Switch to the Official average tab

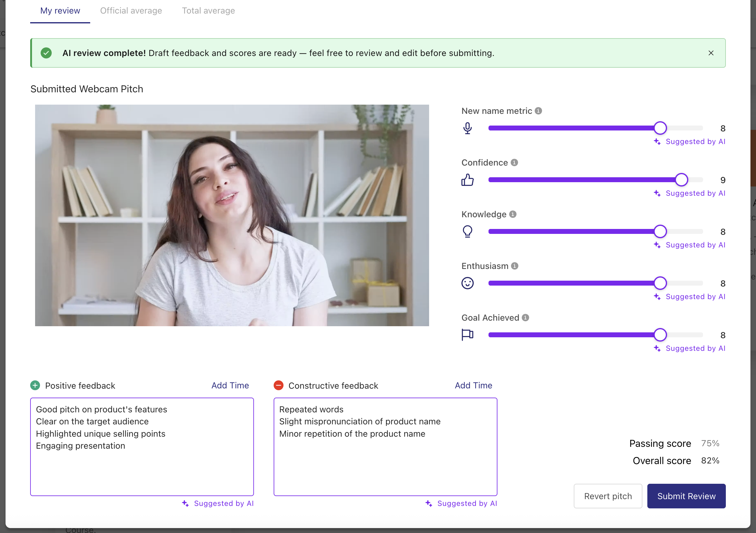pyautogui.click(x=131, y=11)
